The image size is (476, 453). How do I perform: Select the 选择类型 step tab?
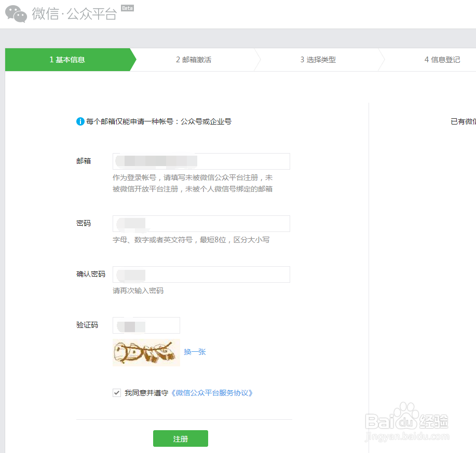point(318,60)
